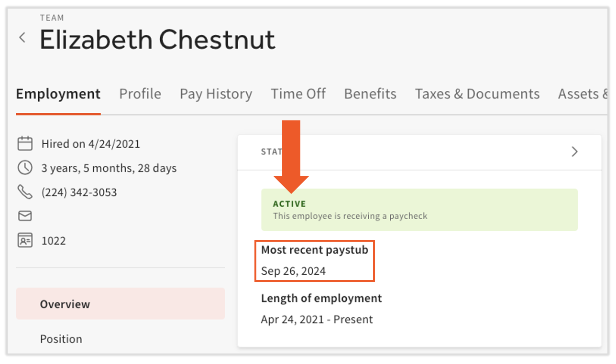Click the green ACTIVE status banner
This screenshot has width=616, height=364.
pos(419,210)
